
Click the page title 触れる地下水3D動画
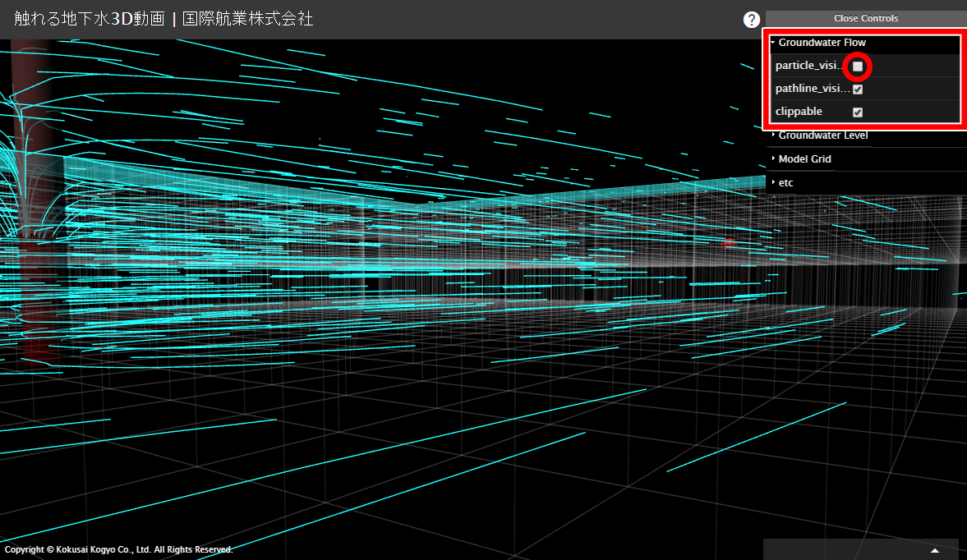pyautogui.click(x=90, y=19)
